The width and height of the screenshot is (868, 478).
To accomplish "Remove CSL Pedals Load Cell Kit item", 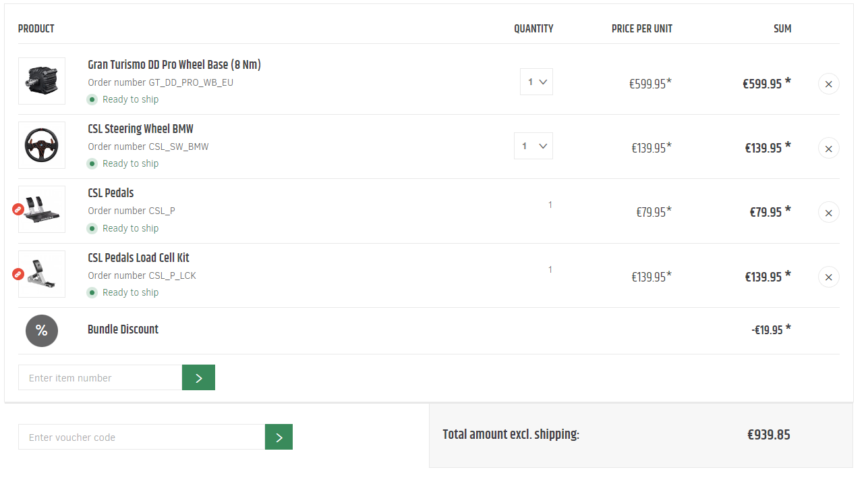I will (828, 277).
